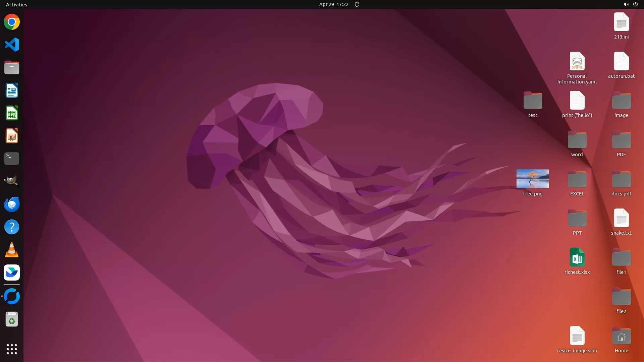Viewport: 644px width, 362px height.
Task: Open the Trash icon in dock
Action: [12, 319]
